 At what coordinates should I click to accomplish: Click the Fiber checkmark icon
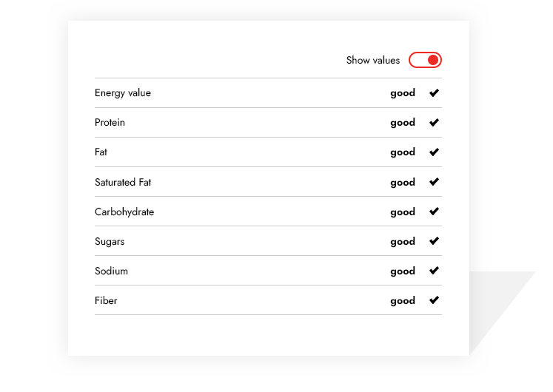434,300
